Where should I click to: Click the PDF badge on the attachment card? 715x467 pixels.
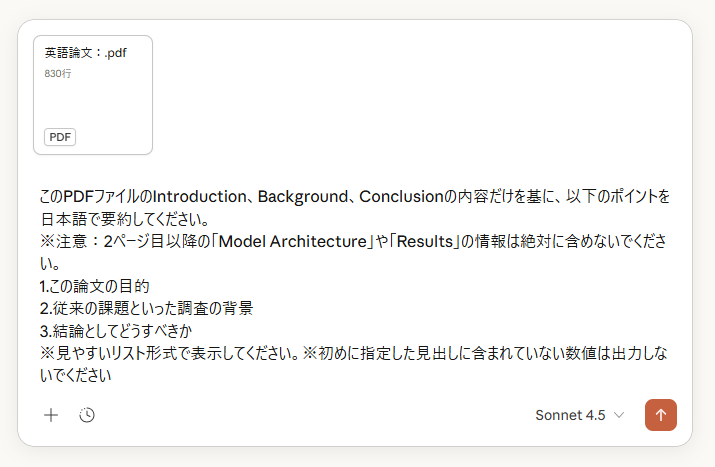pos(60,137)
